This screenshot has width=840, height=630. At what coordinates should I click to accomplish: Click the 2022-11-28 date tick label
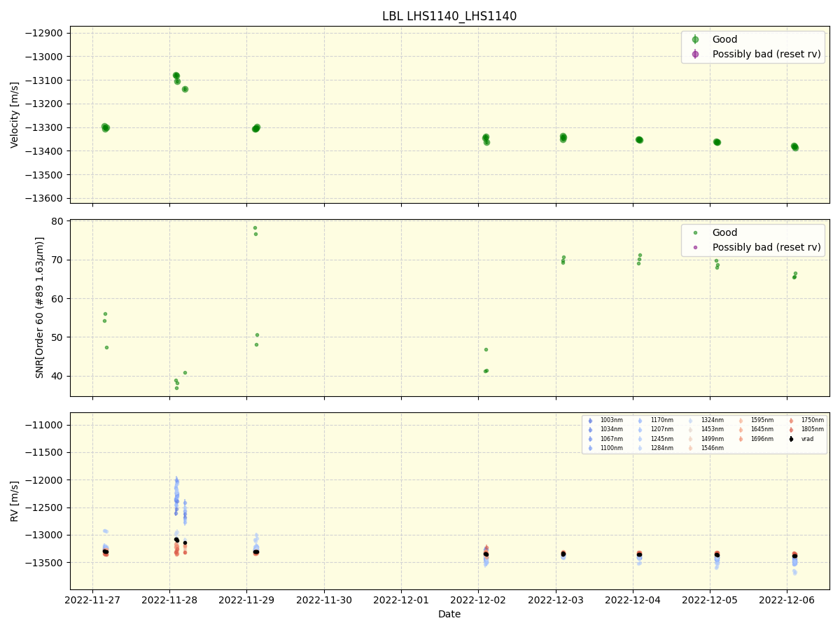[169, 599]
